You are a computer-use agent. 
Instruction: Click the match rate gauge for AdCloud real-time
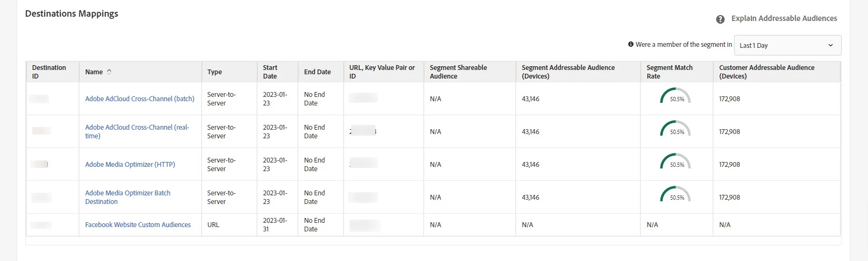pyautogui.click(x=675, y=130)
